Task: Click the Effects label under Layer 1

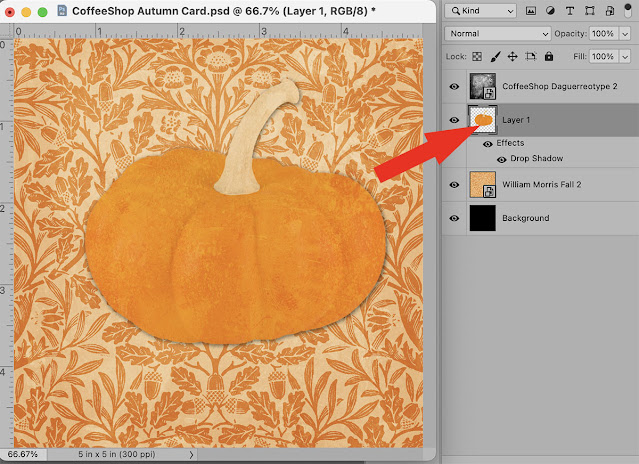Action: pos(510,143)
